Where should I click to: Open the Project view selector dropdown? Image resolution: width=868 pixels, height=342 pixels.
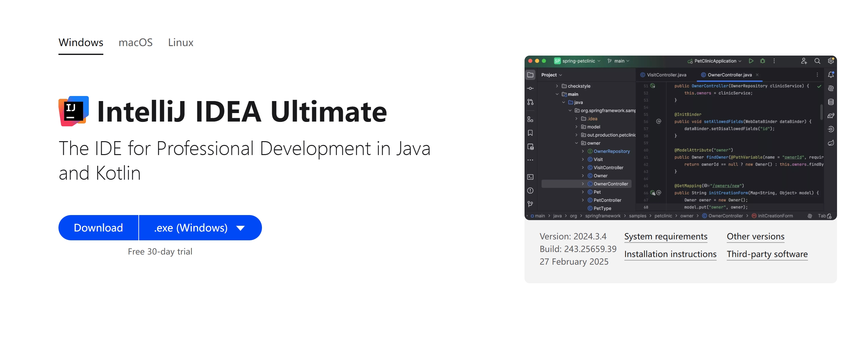(552, 75)
